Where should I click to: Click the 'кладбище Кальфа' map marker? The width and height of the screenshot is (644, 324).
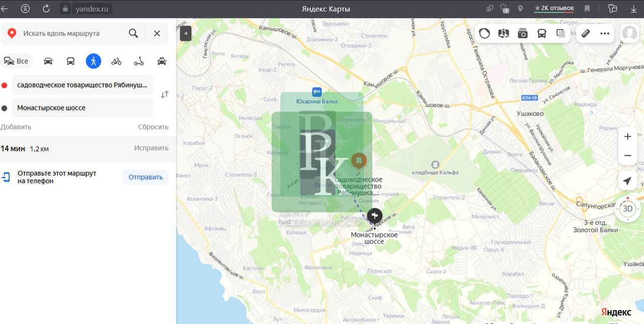point(435,165)
